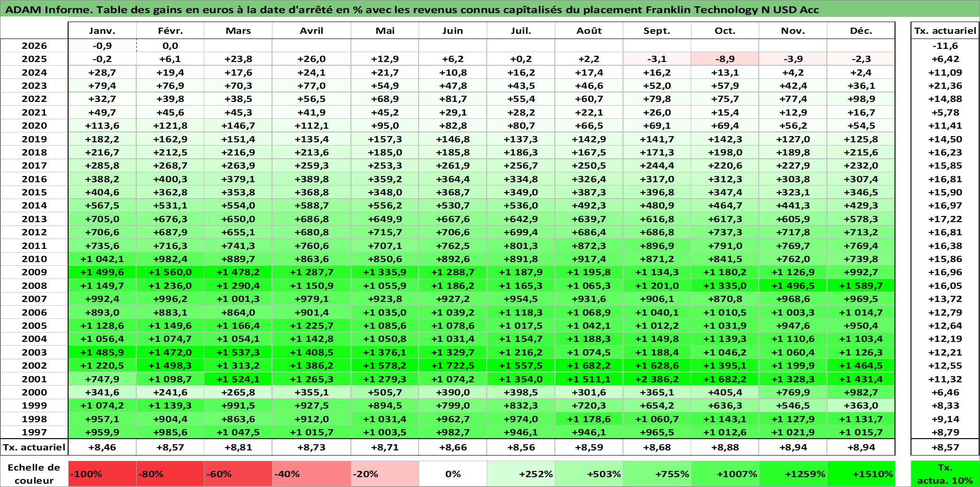Click the '+8,81' March actuarial rate
This screenshot has width=980, height=487.
238,447
